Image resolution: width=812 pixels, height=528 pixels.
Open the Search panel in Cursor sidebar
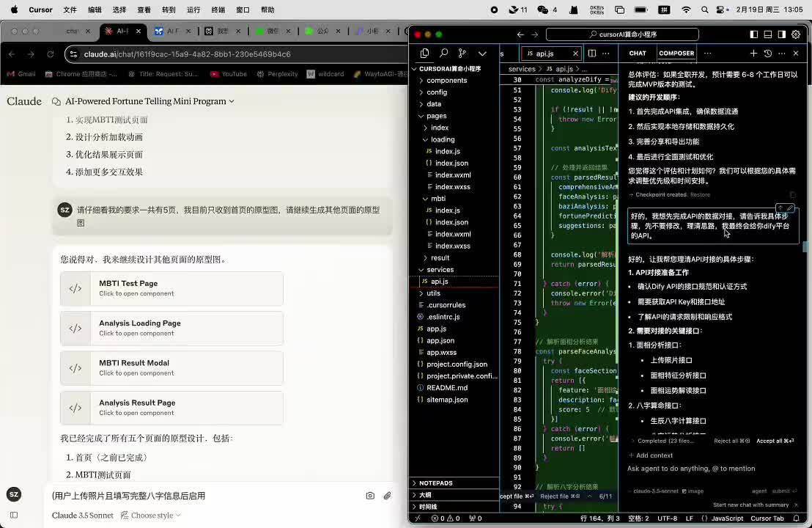click(443, 53)
